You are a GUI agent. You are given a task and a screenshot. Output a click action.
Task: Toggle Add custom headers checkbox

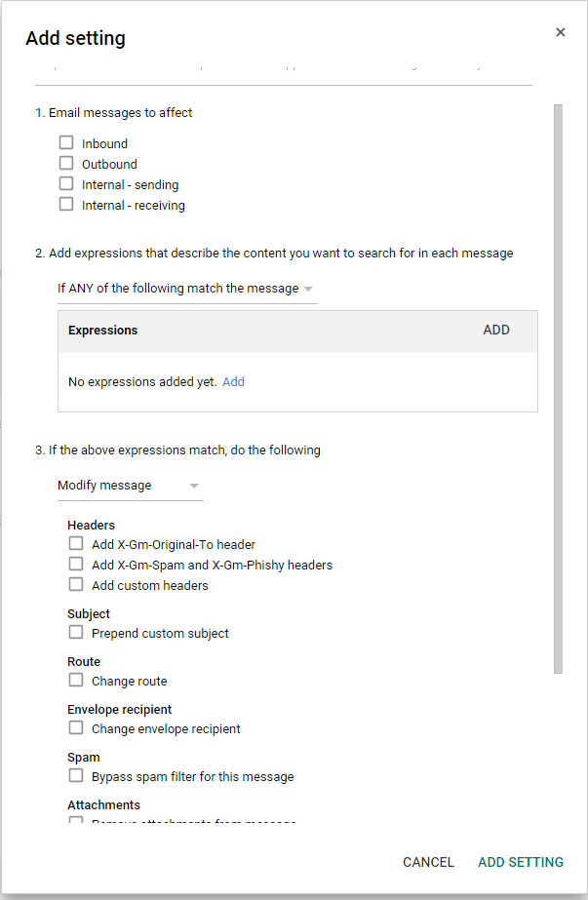(76, 585)
